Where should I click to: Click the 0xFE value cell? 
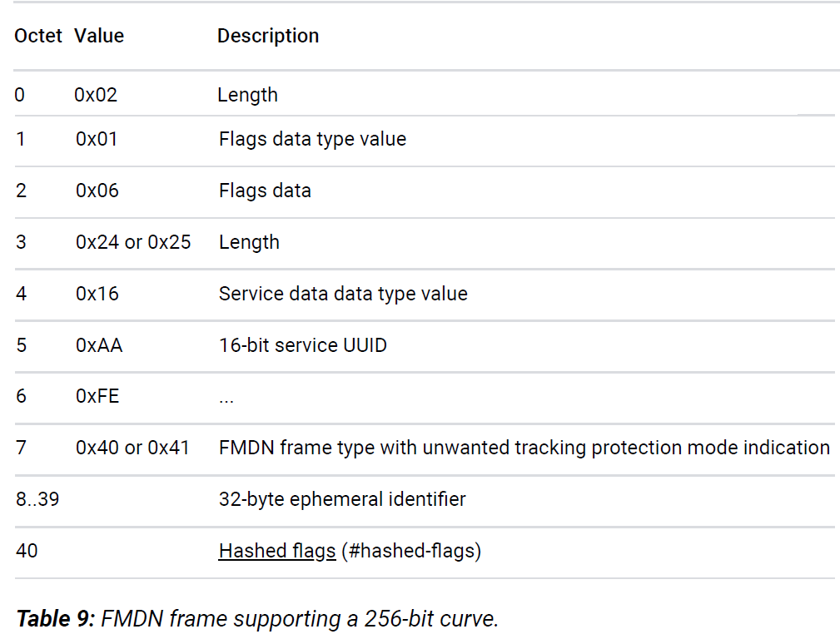pyautogui.click(x=97, y=396)
